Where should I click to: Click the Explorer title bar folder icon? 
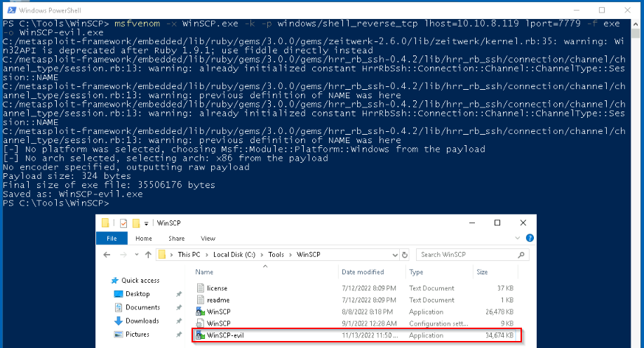(105, 223)
